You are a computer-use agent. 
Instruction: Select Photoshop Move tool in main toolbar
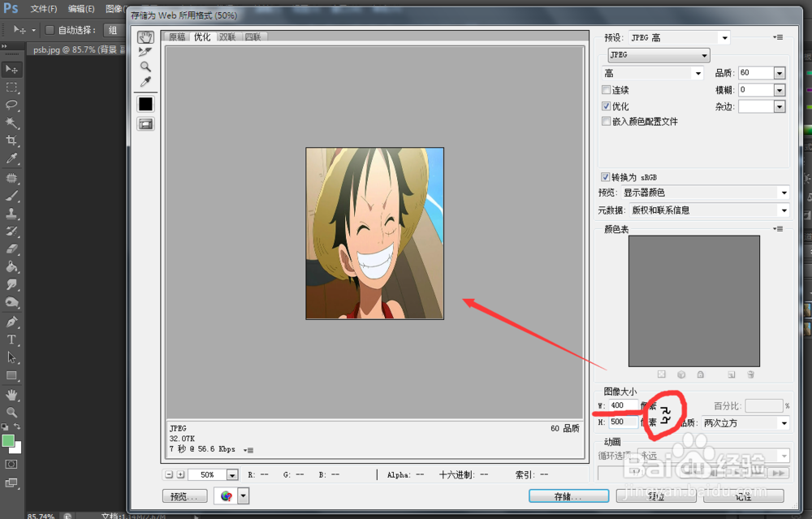(x=11, y=69)
